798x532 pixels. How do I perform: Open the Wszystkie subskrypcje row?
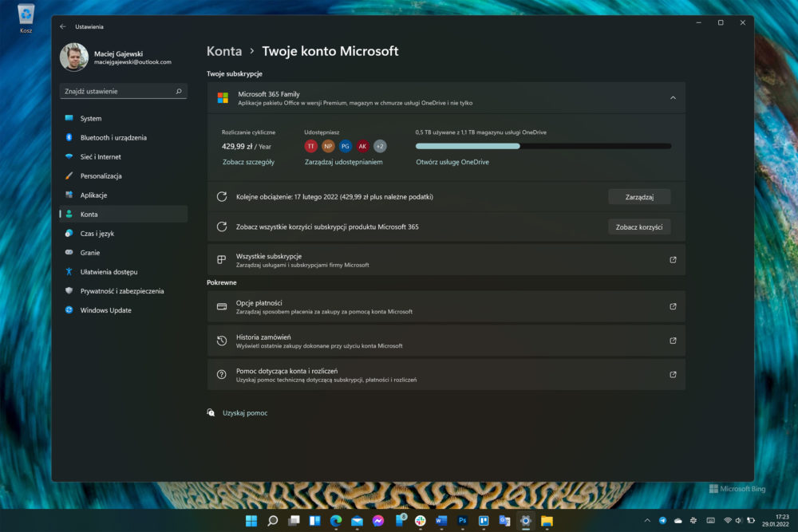click(x=446, y=260)
